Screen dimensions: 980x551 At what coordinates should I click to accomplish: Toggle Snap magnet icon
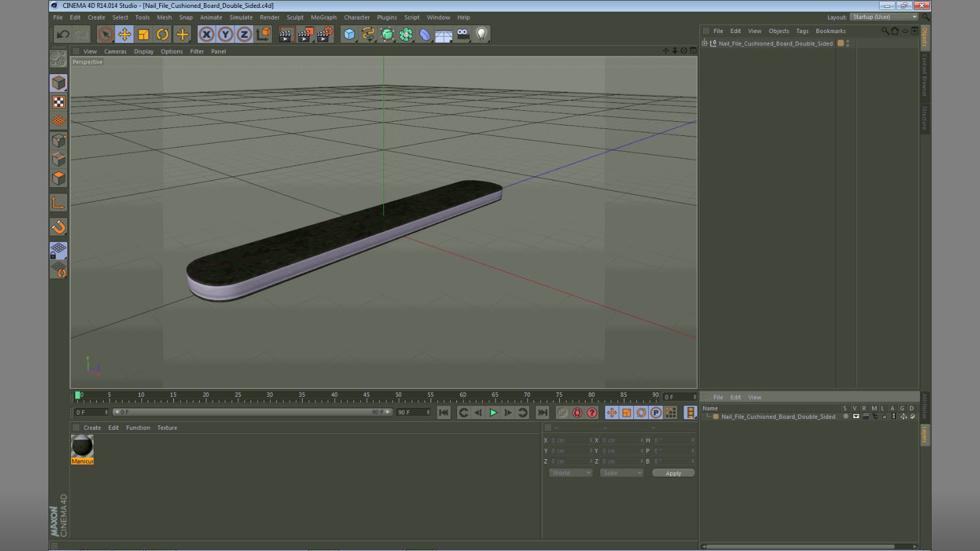click(59, 227)
